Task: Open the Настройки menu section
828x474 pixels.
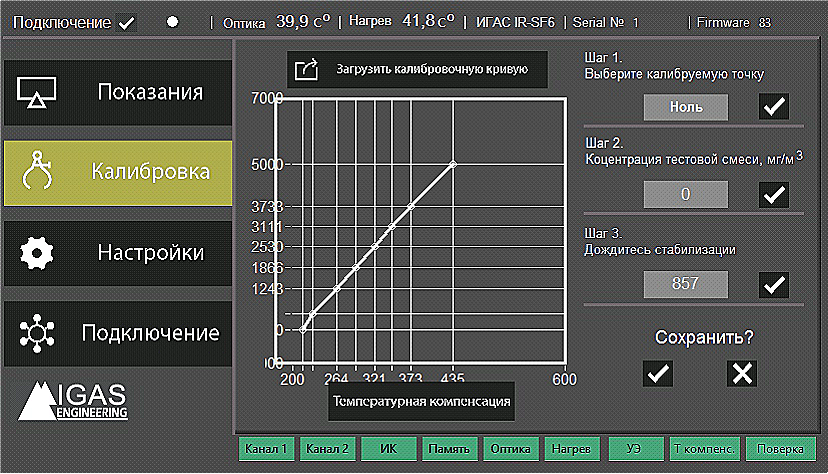Action: pyautogui.click(x=118, y=253)
